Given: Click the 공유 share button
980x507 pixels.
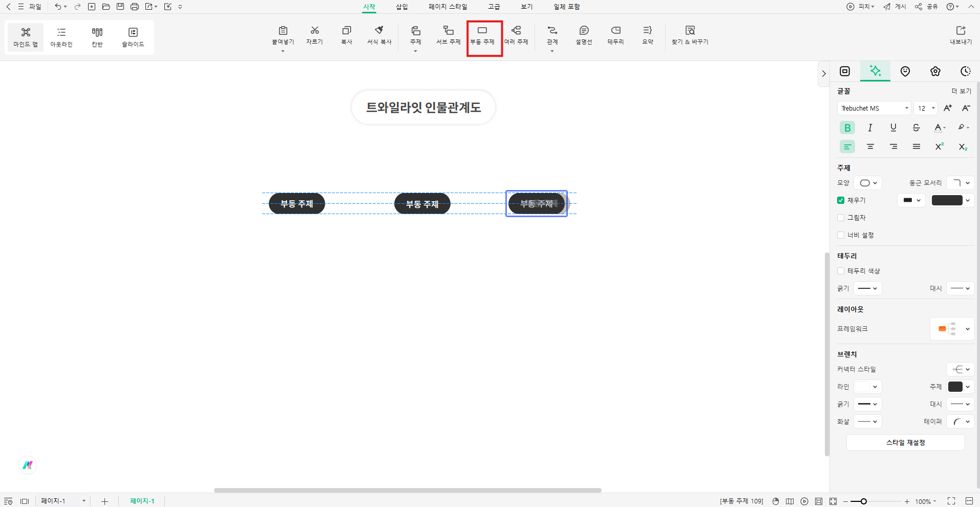Looking at the screenshot, I should pos(926,7).
